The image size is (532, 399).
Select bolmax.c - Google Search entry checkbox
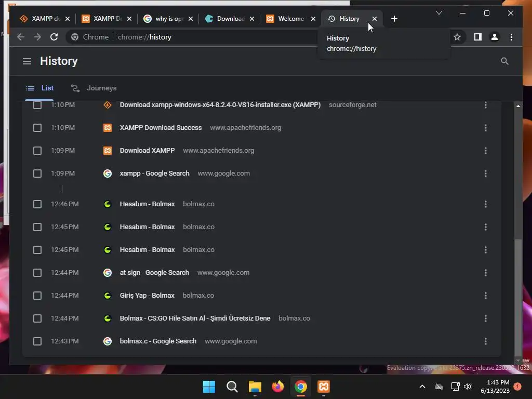tap(37, 341)
